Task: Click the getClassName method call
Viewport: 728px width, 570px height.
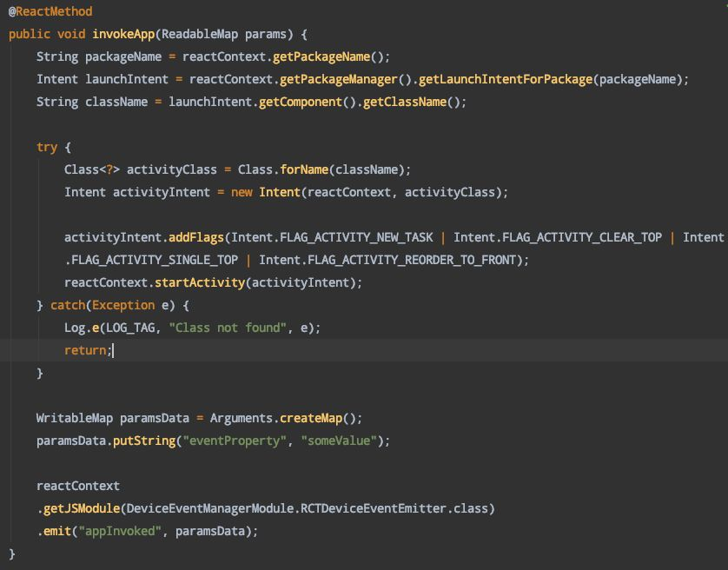Action: 404,102
